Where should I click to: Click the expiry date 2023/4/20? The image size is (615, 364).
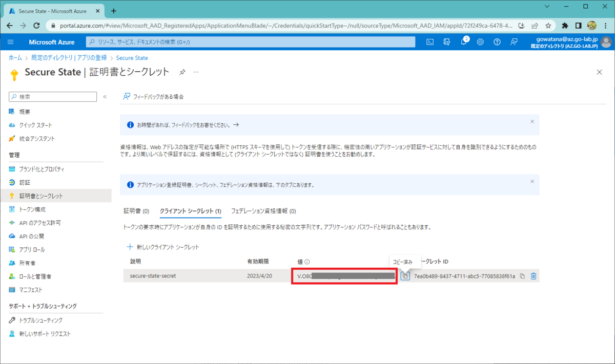pos(259,276)
